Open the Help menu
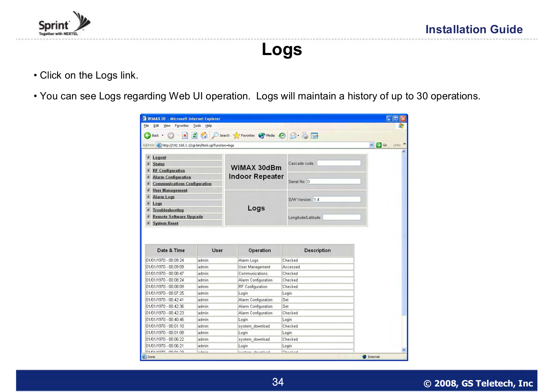554x392 pixels. pyautogui.click(x=208, y=126)
